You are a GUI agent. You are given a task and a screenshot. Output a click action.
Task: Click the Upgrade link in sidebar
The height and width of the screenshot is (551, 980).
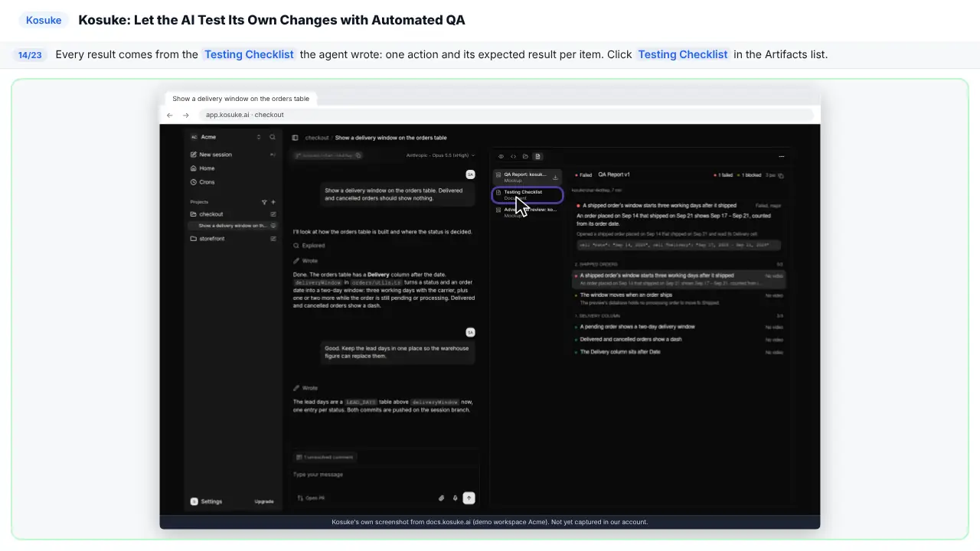[x=264, y=502]
